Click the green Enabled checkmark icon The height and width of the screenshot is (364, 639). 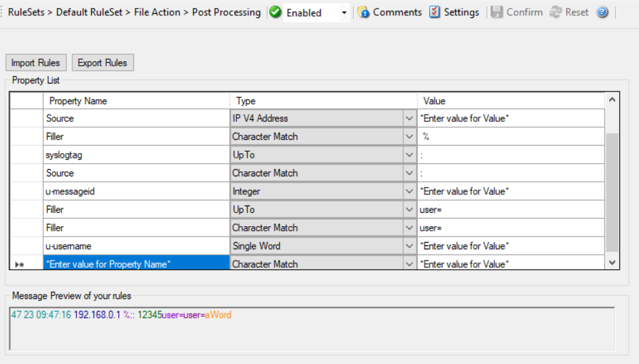pyautogui.click(x=275, y=13)
